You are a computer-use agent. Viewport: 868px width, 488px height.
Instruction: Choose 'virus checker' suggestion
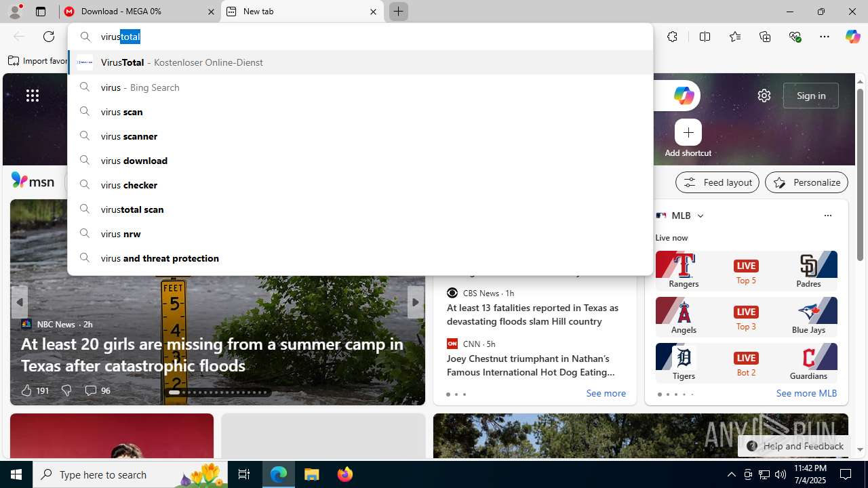[360, 185]
